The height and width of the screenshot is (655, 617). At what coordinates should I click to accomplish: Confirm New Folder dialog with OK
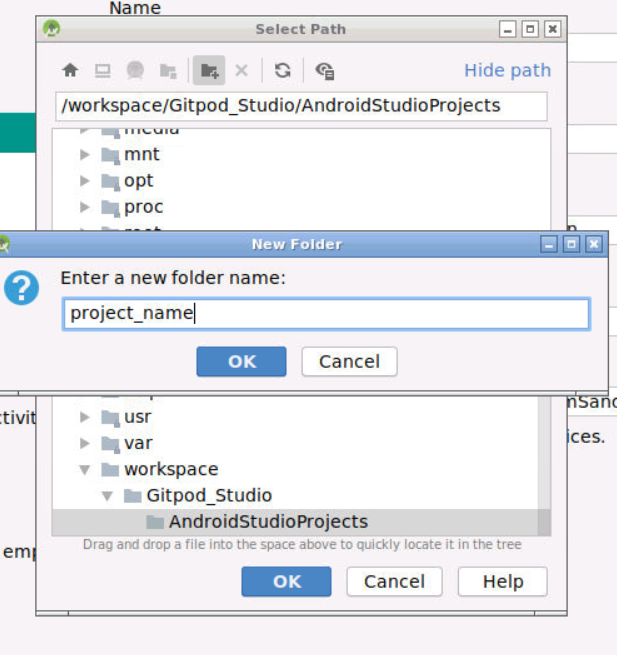point(241,361)
